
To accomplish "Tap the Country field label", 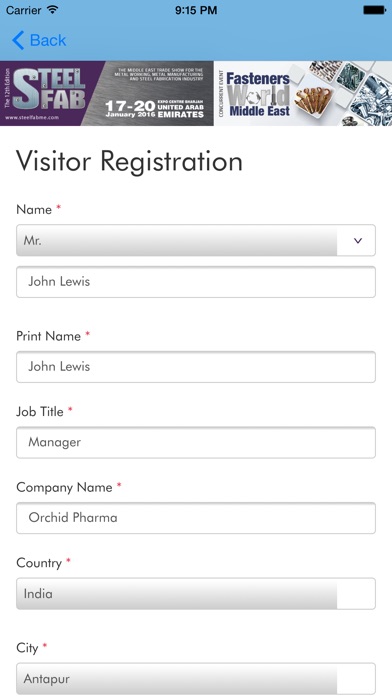I will tap(39, 563).
